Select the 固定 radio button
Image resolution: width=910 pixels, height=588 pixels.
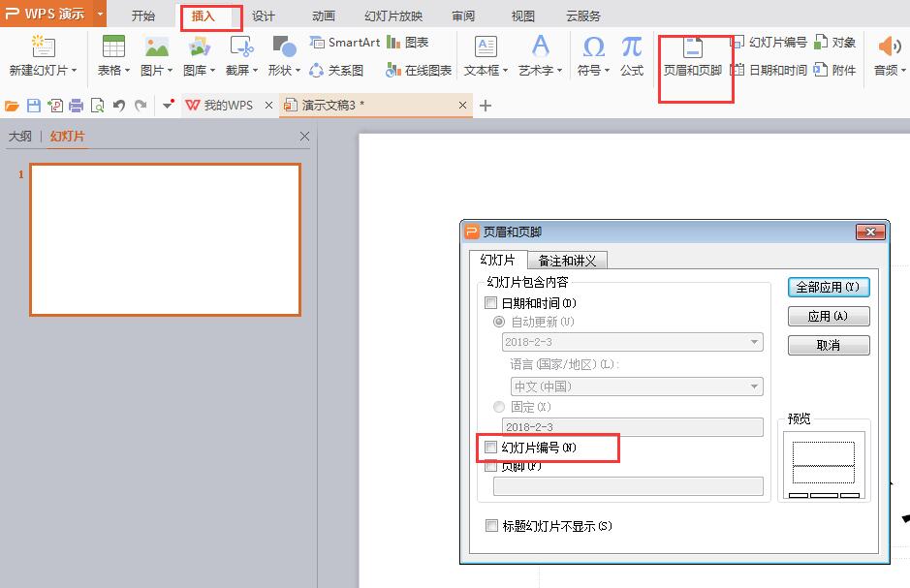click(x=498, y=407)
